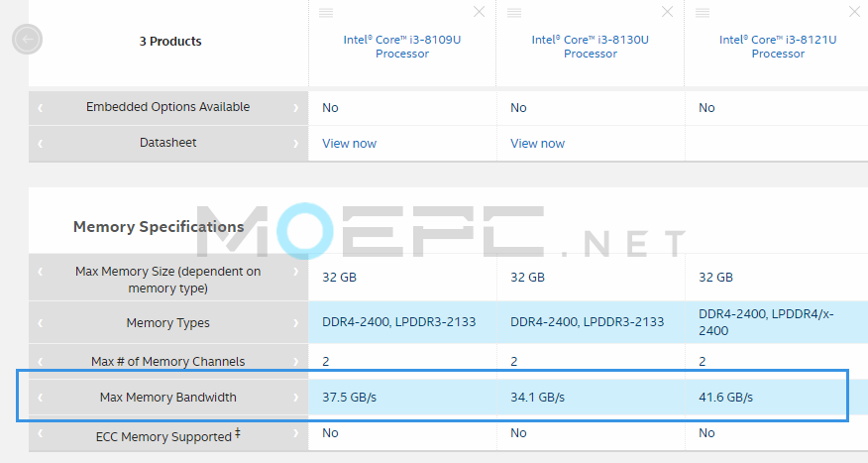The height and width of the screenshot is (463, 868).
Task: Click the 34.1 GB/s bandwidth value
Action: [x=537, y=398]
